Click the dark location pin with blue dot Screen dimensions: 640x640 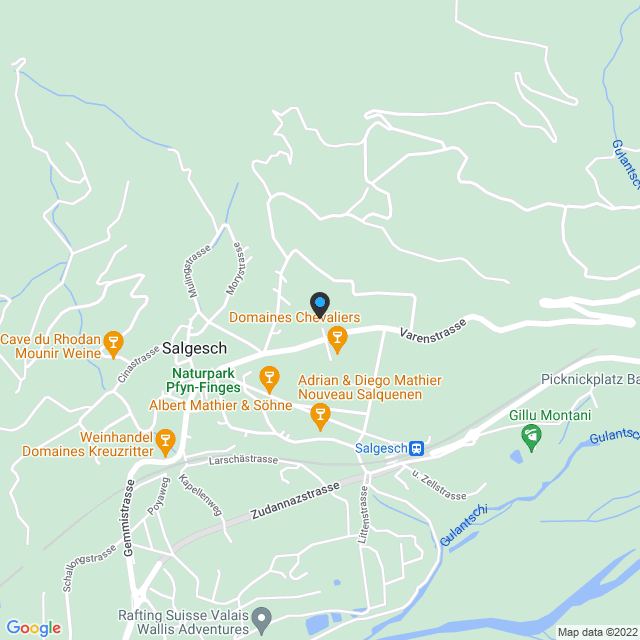(x=320, y=305)
